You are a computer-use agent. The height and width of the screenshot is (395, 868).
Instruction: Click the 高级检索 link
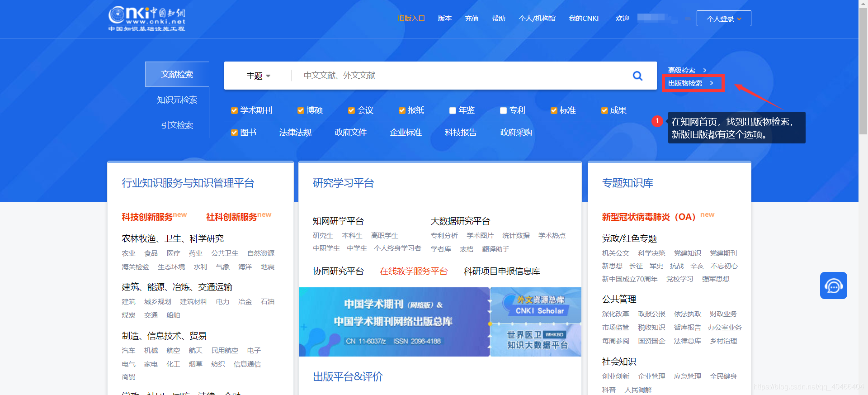click(x=682, y=70)
